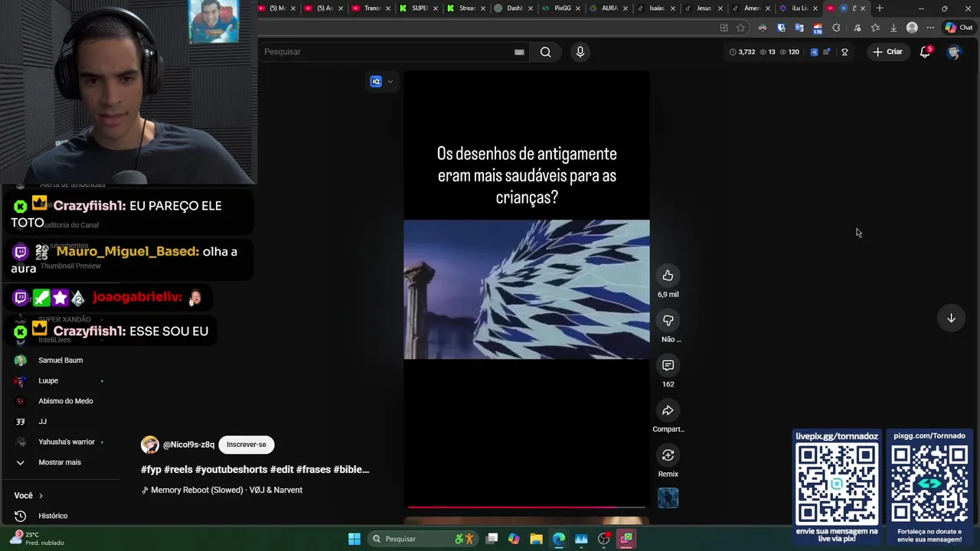The image size is (980, 551).
Task: Start voice search with microphone icon
Action: coord(580,52)
